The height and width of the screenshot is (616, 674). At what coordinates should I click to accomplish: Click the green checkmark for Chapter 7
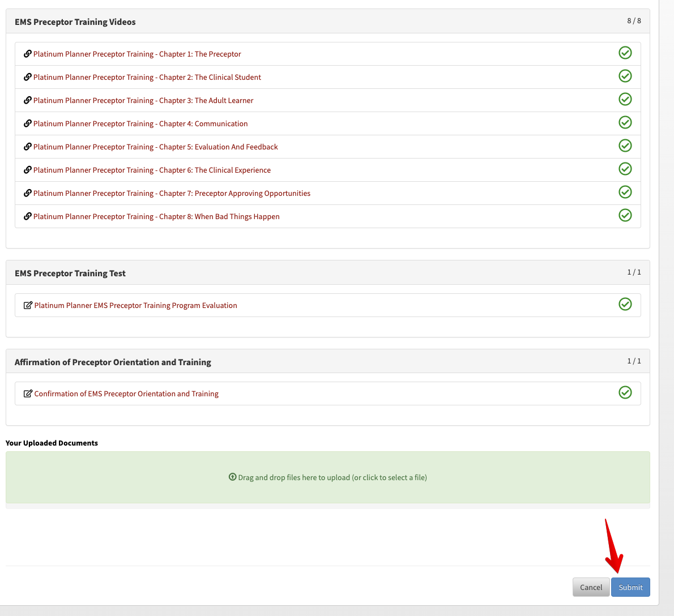point(625,192)
